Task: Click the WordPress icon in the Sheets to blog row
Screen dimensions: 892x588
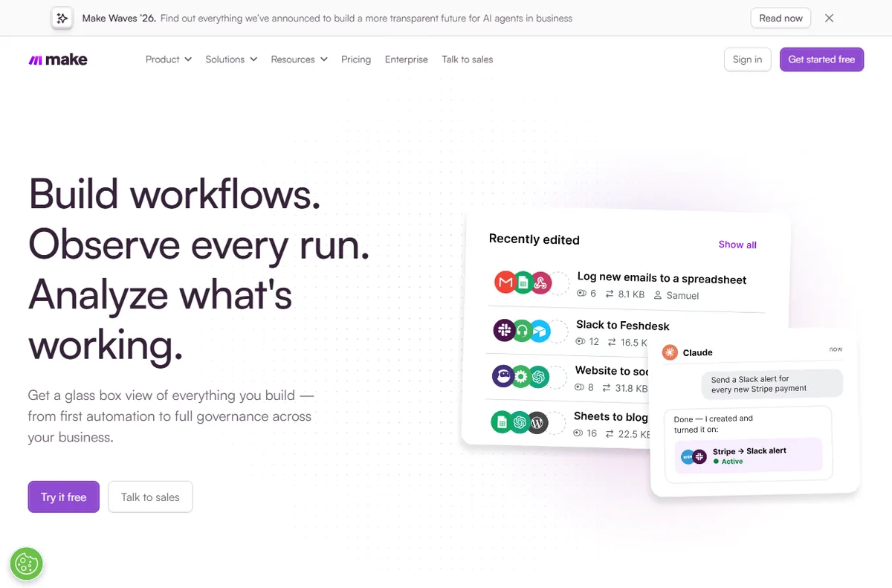Action: tap(537, 424)
